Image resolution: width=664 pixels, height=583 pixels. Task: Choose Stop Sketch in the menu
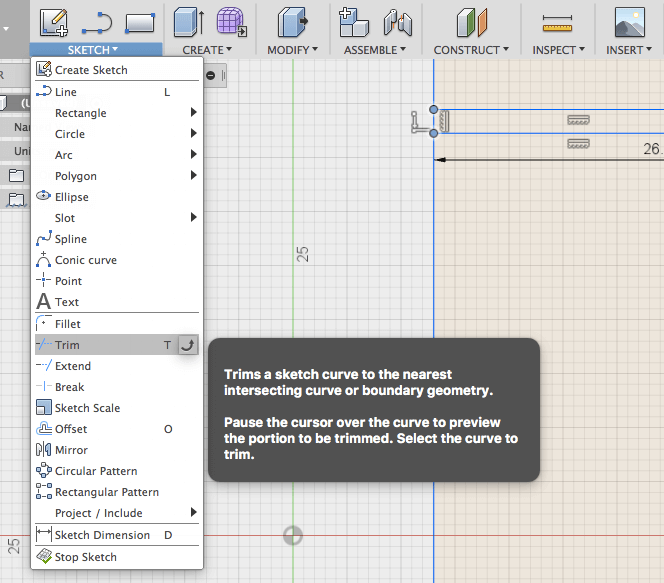click(x=85, y=557)
